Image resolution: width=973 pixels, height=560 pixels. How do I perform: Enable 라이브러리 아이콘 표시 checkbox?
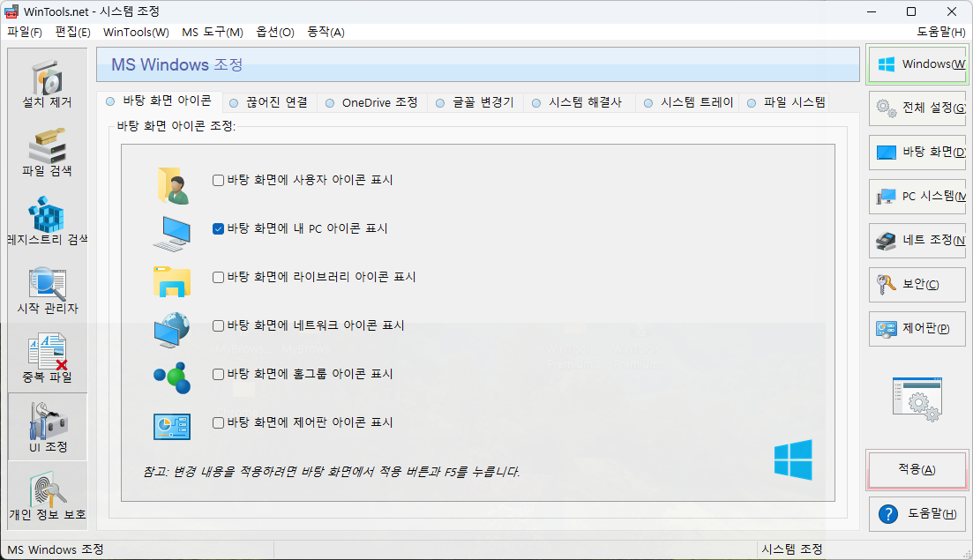pos(218,277)
